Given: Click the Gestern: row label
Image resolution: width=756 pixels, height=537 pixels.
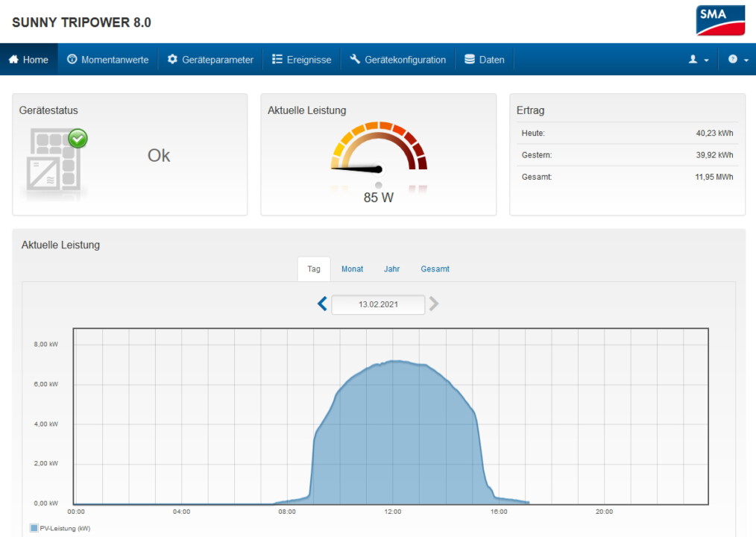Looking at the screenshot, I should (x=537, y=155).
